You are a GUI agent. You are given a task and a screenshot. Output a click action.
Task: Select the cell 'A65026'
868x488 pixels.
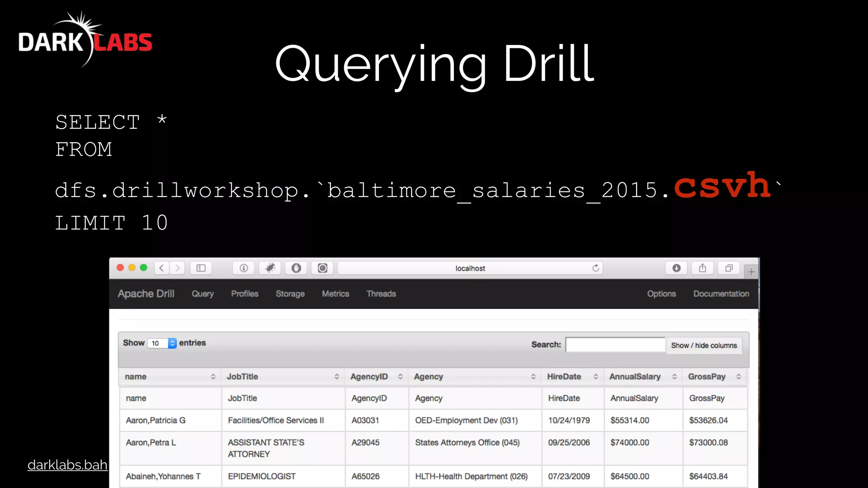pos(377,477)
